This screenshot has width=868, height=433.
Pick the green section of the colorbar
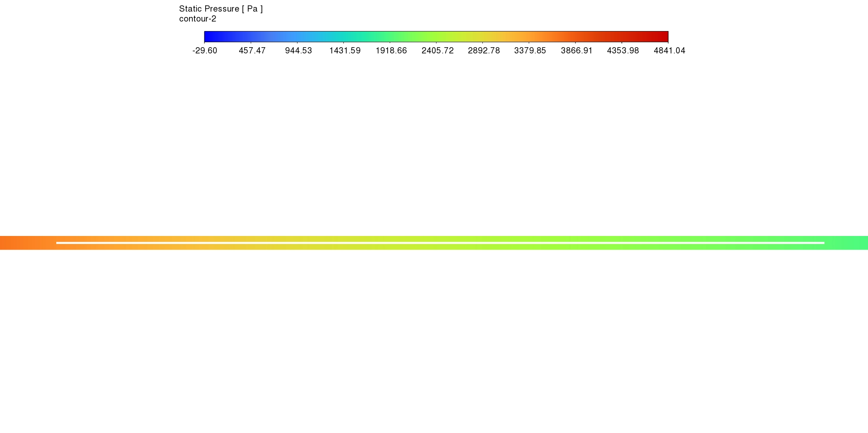(397, 37)
